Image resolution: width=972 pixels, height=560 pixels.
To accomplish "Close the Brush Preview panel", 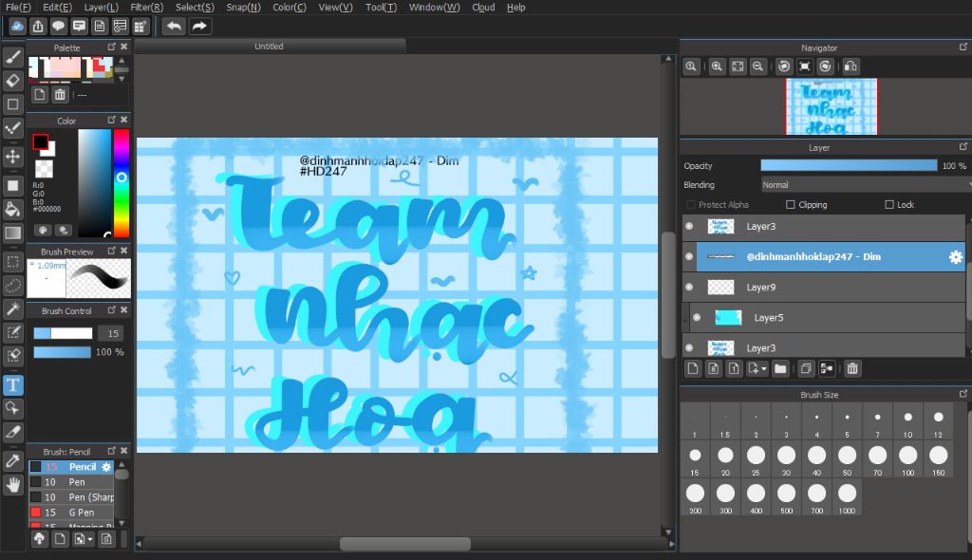I will [x=124, y=251].
